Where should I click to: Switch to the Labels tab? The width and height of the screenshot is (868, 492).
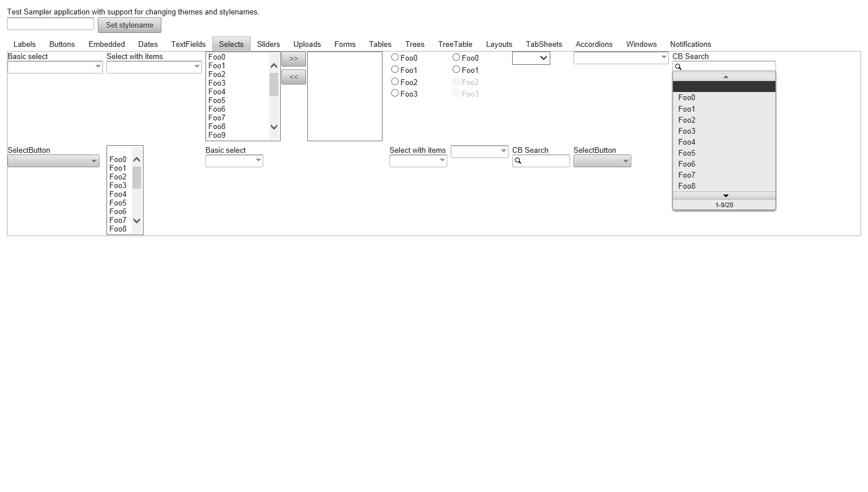[24, 44]
